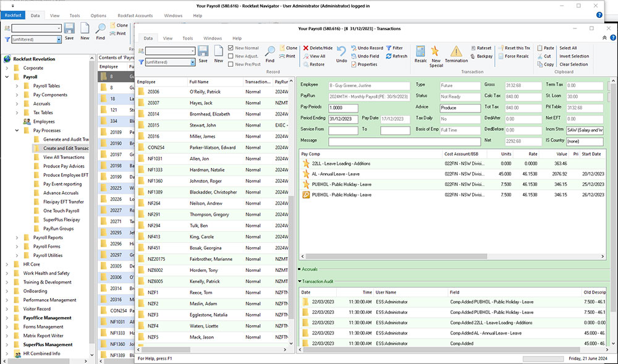This screenshot has width=618, height=364.
Task: Click the Refresh button
Action: [397, 56]
